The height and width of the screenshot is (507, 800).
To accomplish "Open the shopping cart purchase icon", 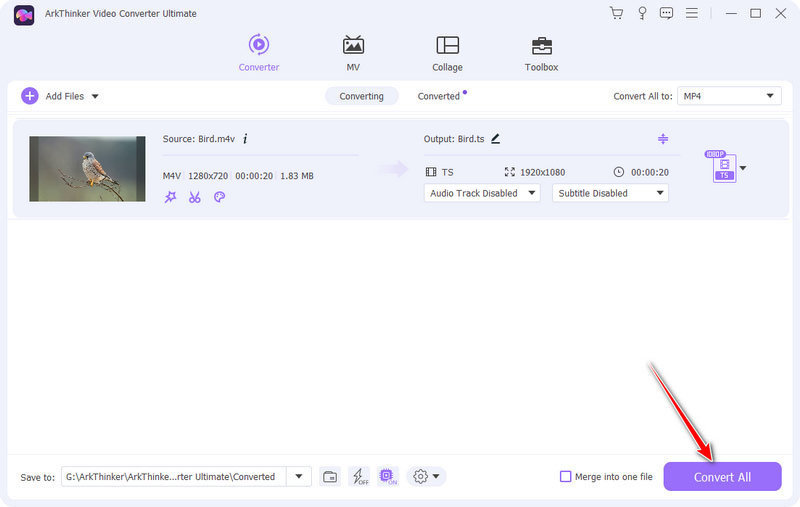I will coord(617,13).
